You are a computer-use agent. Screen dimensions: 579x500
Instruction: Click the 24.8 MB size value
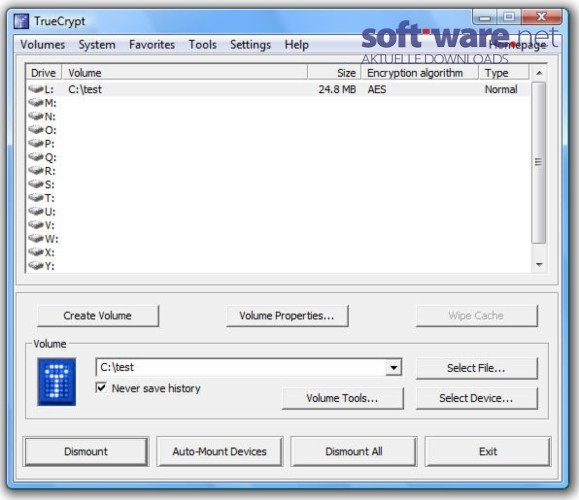coord(337,89)
